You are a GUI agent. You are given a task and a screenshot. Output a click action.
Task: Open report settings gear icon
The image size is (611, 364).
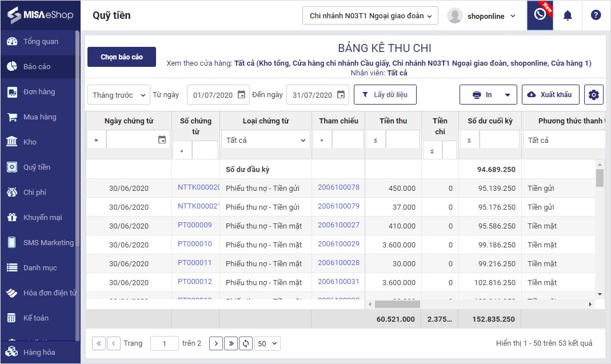click(x=594, y=95)
